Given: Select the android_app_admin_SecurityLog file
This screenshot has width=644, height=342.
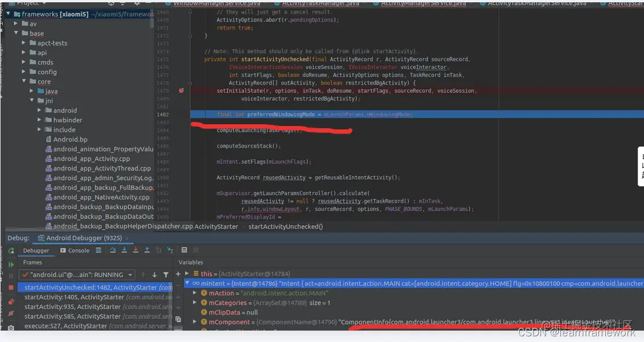Looking at the screenshot, I should [100, 178].
